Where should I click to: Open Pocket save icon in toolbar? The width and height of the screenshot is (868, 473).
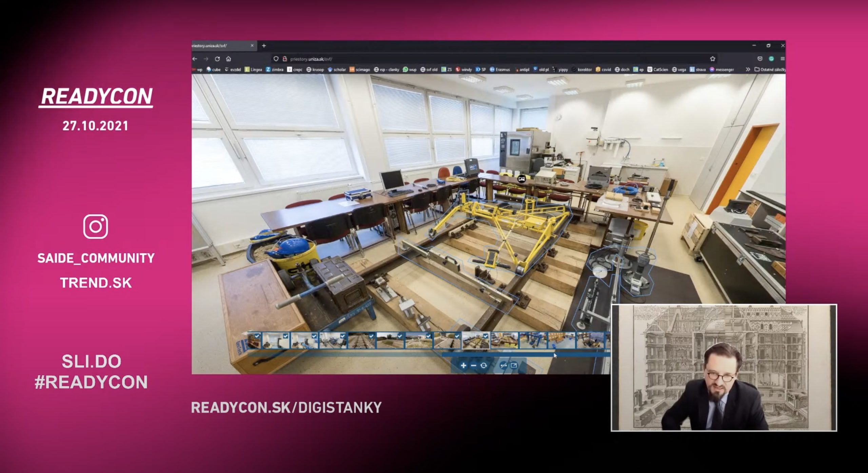pyautogui.click(x=760, y=59)
